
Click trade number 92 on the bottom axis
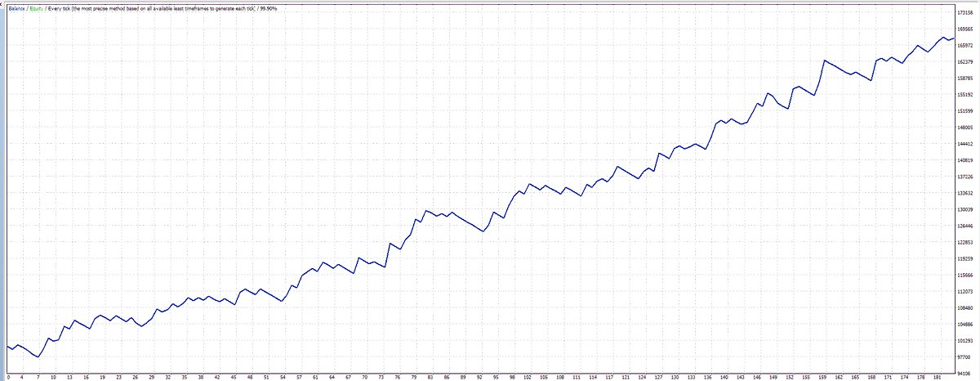pos(479,378)
